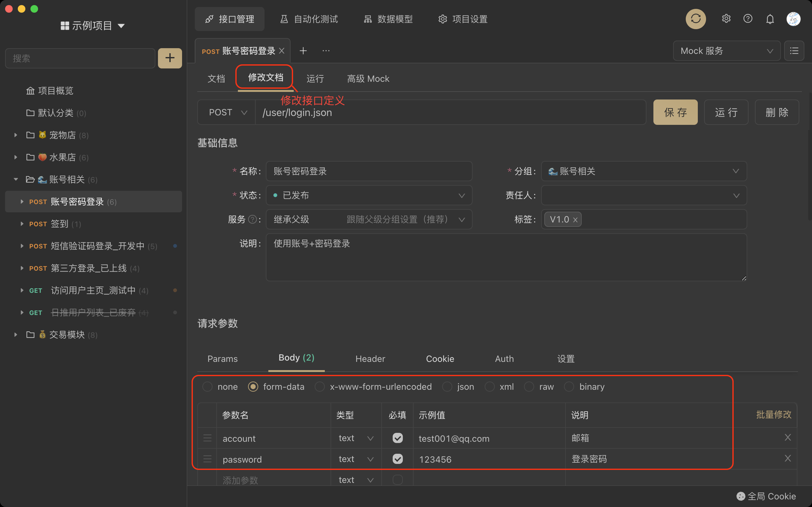Open the Header params tab
This screenshot has height=507, width=812.
pos(370,358)
